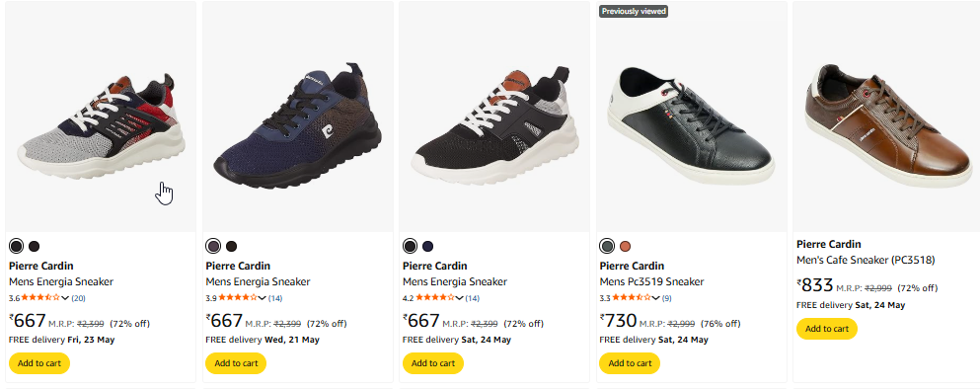Expand rating dropdown for 3.6 star sneaker

point(65,298)
